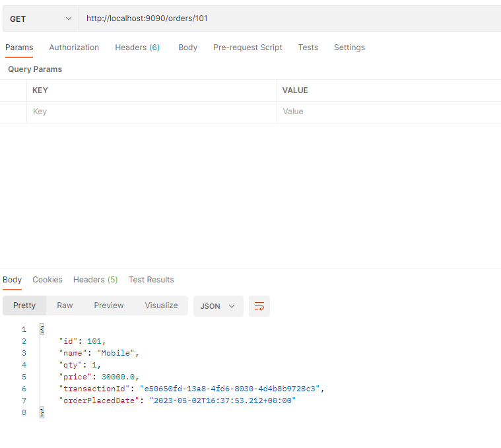Toggle the wrap lines icon

tap(259, 306)
